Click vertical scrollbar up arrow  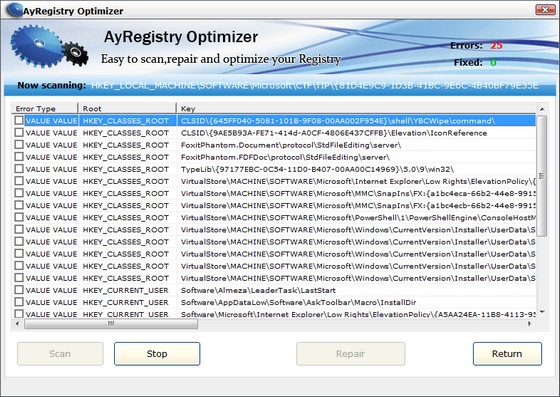pyautogui.click(x=542, y=109)
